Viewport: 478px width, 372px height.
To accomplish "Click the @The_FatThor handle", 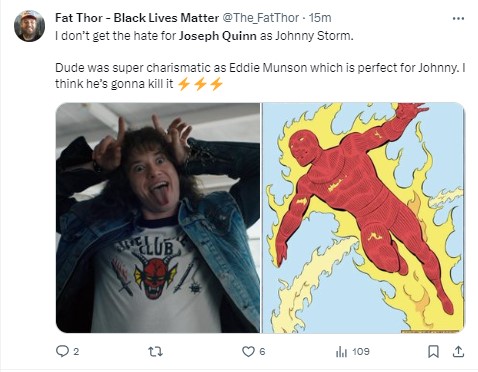I will pos(260,18).
